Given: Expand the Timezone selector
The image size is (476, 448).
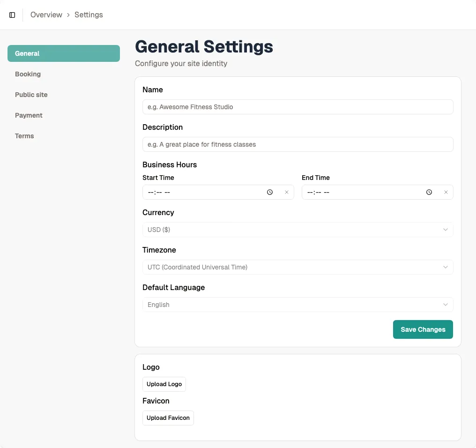Looking at the screenshot, I should (298, 267).
